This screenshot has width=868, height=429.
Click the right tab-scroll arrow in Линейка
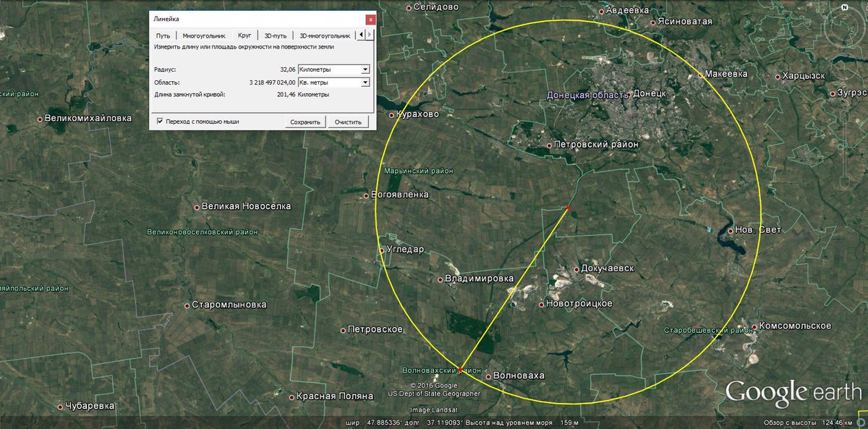[370, 33]
